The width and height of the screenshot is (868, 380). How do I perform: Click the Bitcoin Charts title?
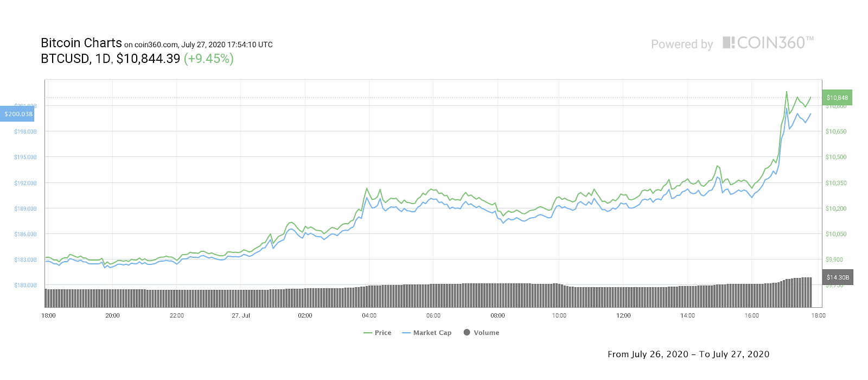[x=81, y=43]
